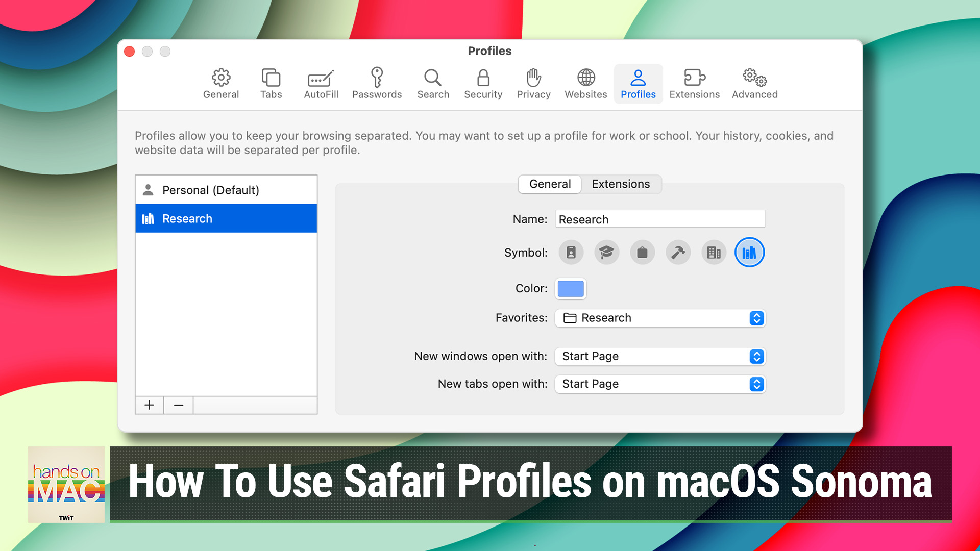The height and width of the screenshot is (551, 980).
Task: Remove the selected profile
Action: [x=178, y=405]
